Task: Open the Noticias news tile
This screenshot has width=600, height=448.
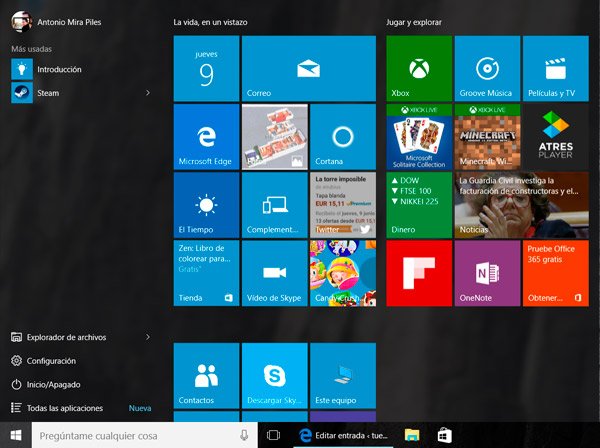Action: click(x=522, y=205)
